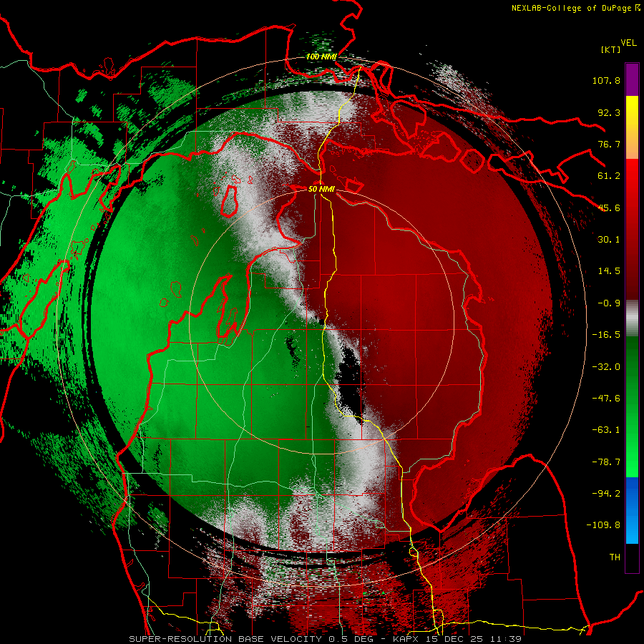Pick the dark TH segment of color bar
The width and height of the screenshot is (644, 644).
(x=632, y=557)
